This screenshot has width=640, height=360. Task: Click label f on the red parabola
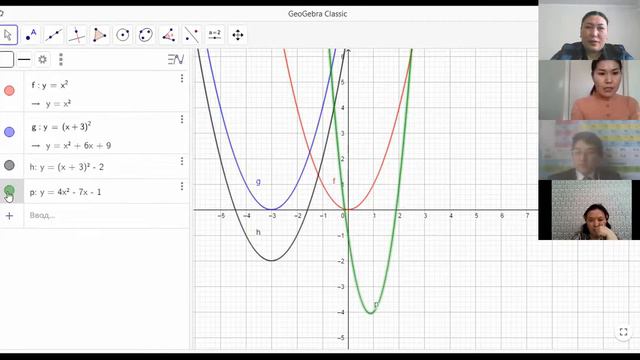[x=334, y=181]
